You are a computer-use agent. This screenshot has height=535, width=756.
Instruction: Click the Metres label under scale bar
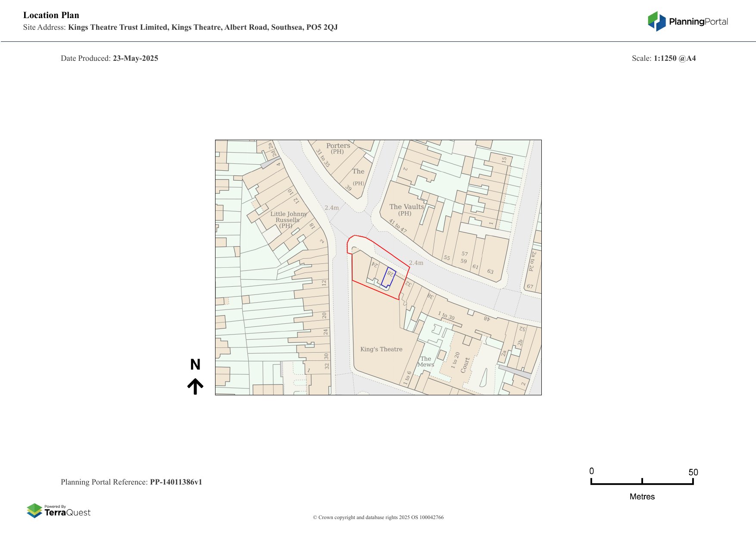tap(642, 497)
